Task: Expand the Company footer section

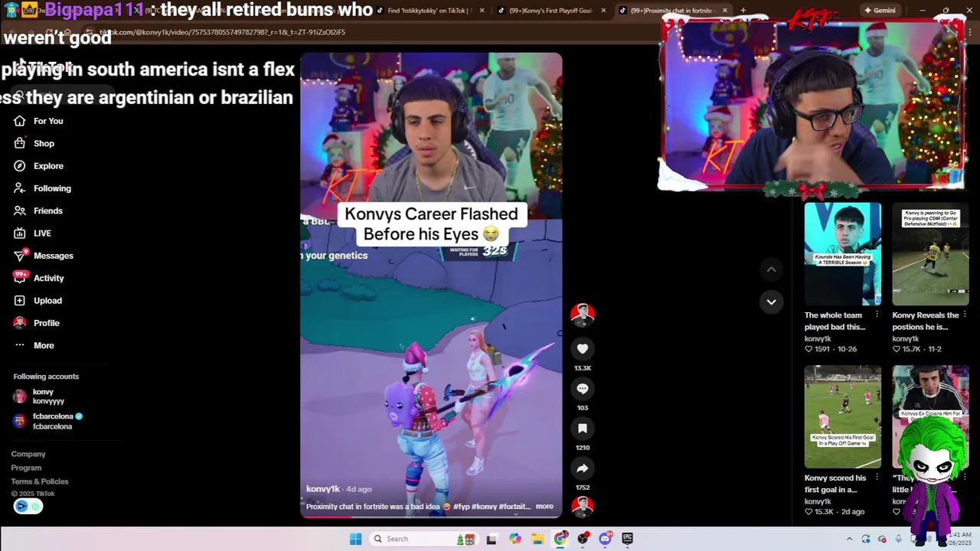Action: [x=28, y=454]
